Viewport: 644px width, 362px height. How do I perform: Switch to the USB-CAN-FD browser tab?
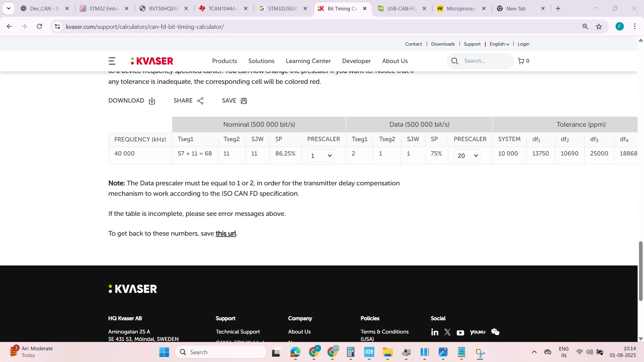click(402, 9)
